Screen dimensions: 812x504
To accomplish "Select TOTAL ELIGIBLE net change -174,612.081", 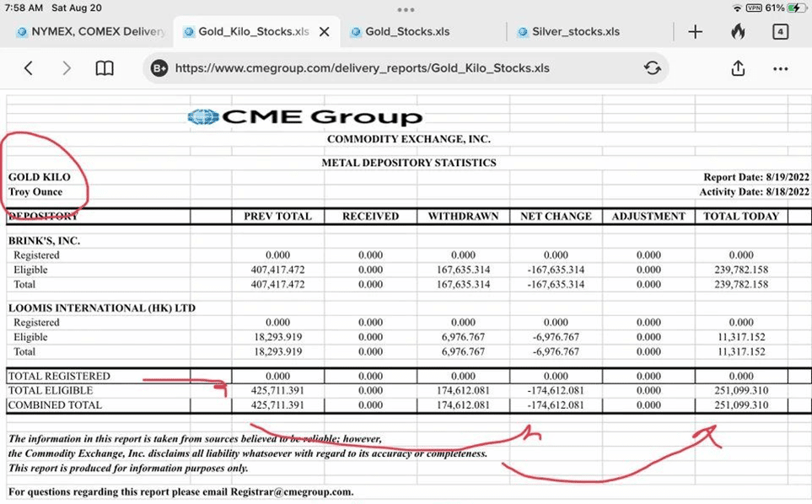I will 556,391.
